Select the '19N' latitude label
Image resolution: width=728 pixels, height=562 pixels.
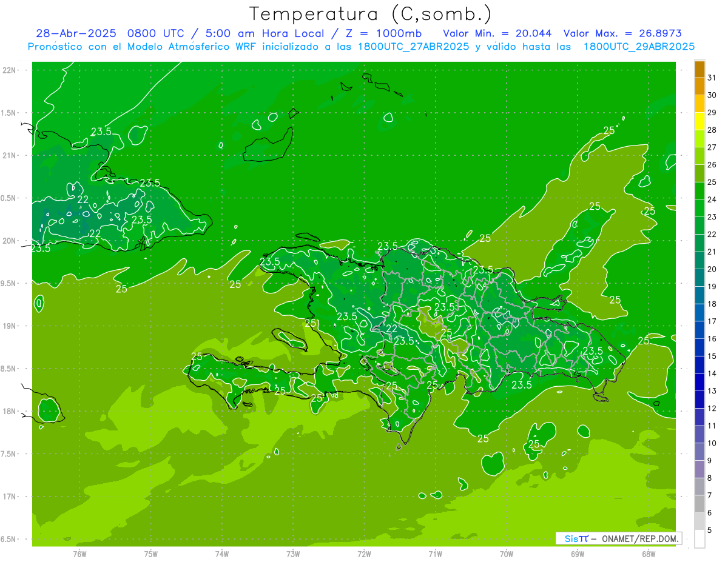[9, 326]
